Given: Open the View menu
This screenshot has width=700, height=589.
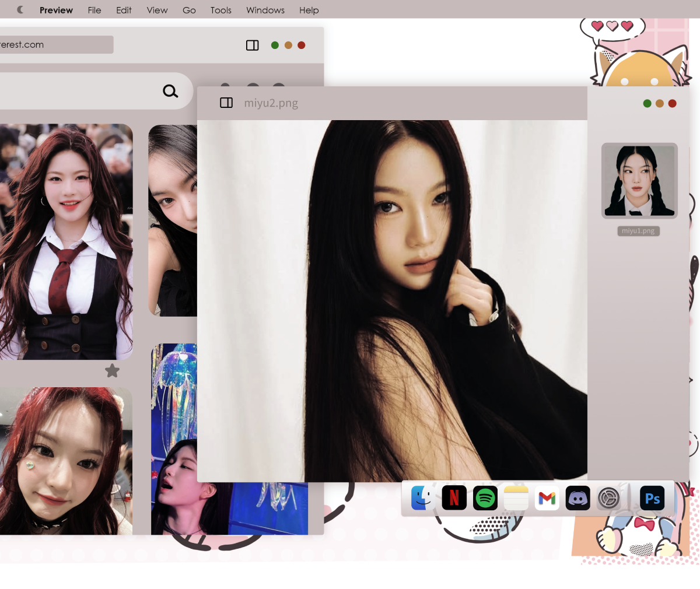Looking at the screenshot, I should click(x=157, y=10).
